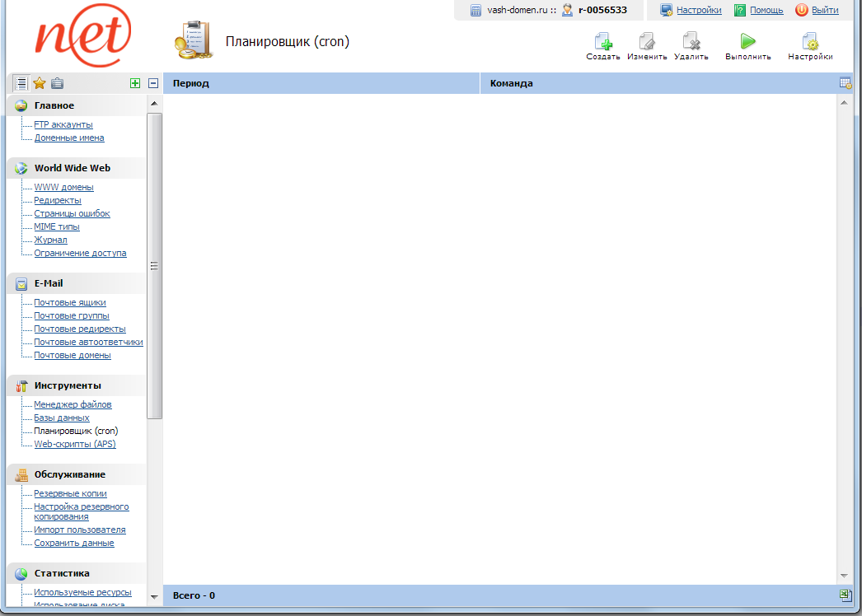Open the scheduler Настройки gear icon
The image size is (862, 616).
point(809,42)
